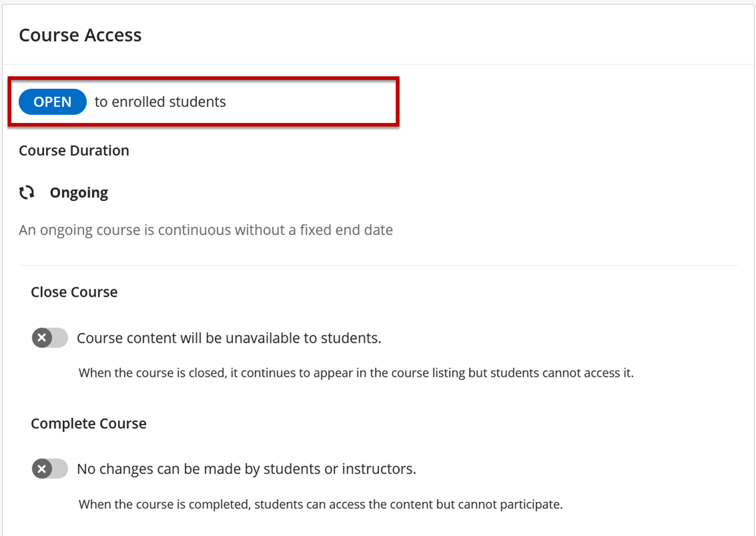Click the Complete Course section title
The height and width of the screenshot is (536, 756).
89,424
